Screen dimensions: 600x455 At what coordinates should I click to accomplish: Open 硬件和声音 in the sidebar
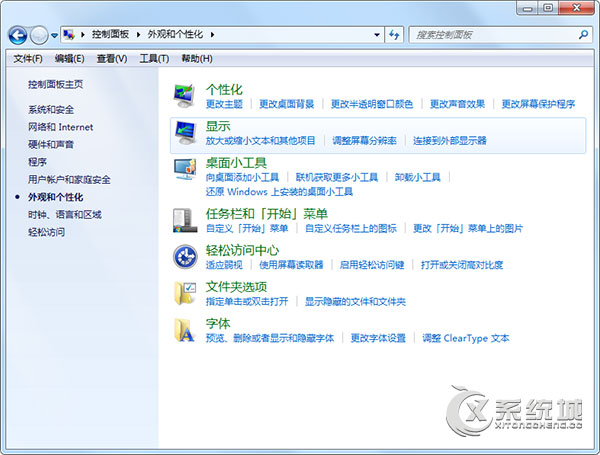pyautogui.click(x=51, y=144)
